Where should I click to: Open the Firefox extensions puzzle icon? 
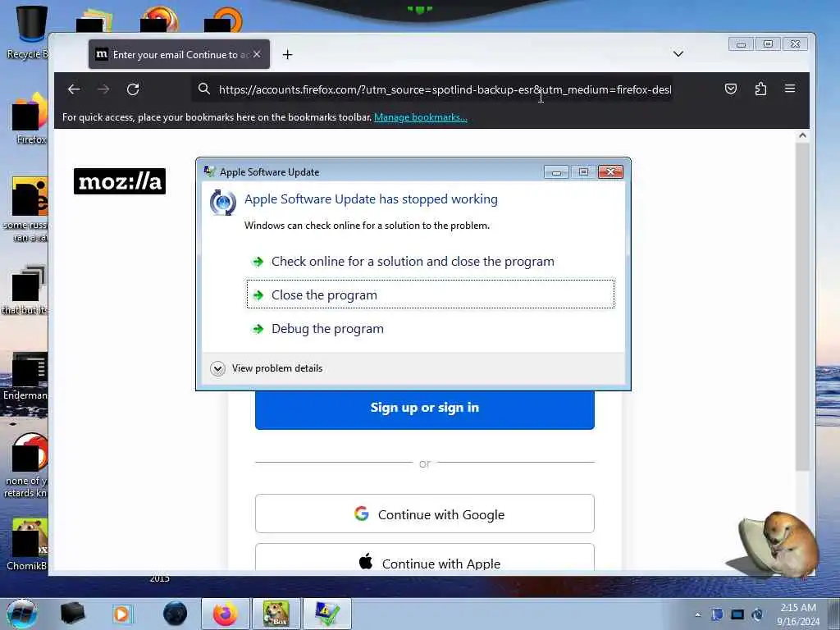(760, 89)
